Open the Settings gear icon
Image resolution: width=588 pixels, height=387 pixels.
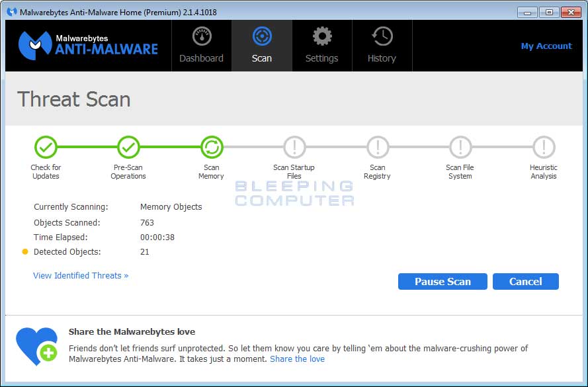coord(321,36)
